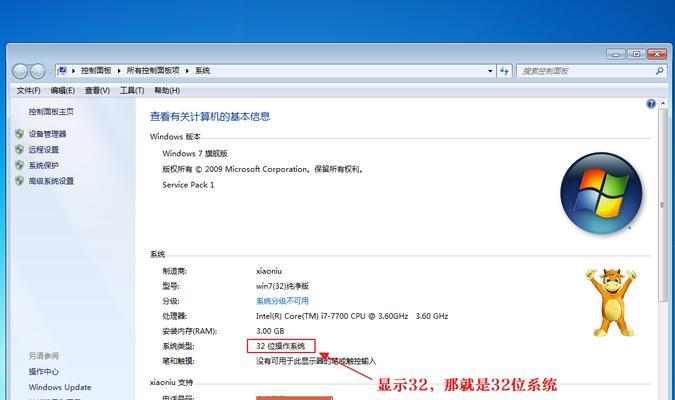Expand chevron after 控制面板 in breadcrumb
Viewport: 675px width, 400px height.
[x=119, y=71]
